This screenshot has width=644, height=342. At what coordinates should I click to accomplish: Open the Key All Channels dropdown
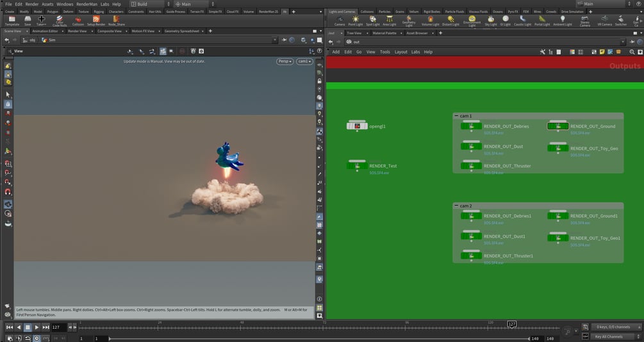[x=616, y=337]
